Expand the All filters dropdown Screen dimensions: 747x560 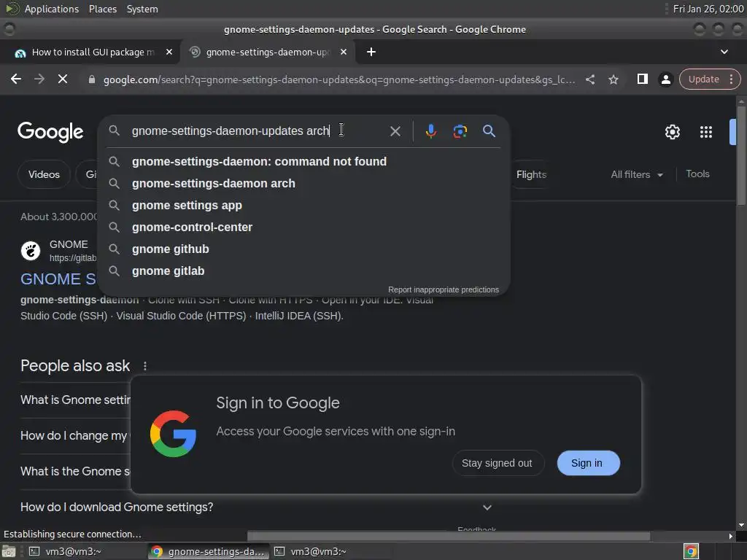click(x=636, y=175)
